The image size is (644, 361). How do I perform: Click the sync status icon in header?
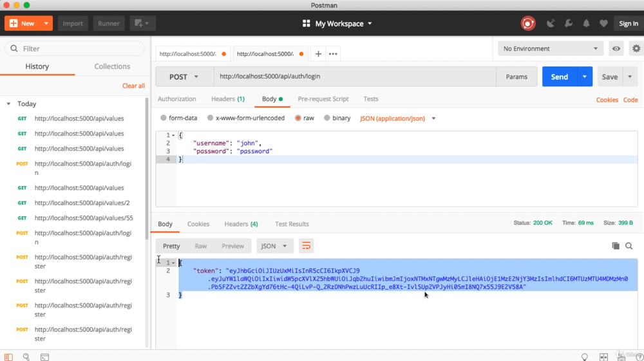[528, 24]
